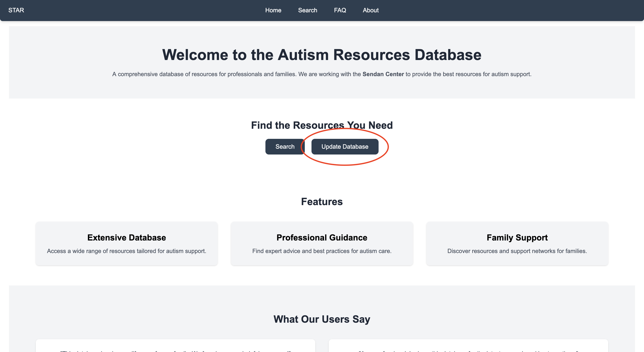Click Extensive Database card description text
This screenshot has width=644, height=352.
(127, 251)
